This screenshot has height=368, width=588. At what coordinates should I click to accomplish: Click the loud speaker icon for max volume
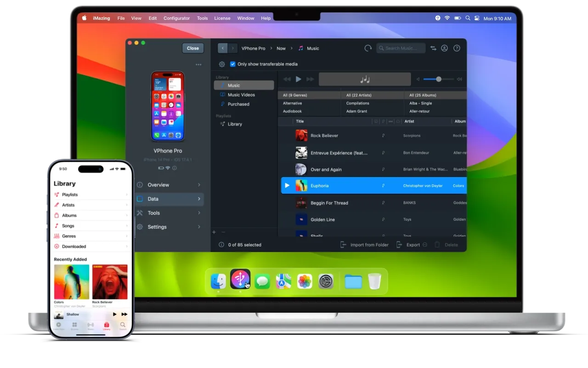pos(459,79)
